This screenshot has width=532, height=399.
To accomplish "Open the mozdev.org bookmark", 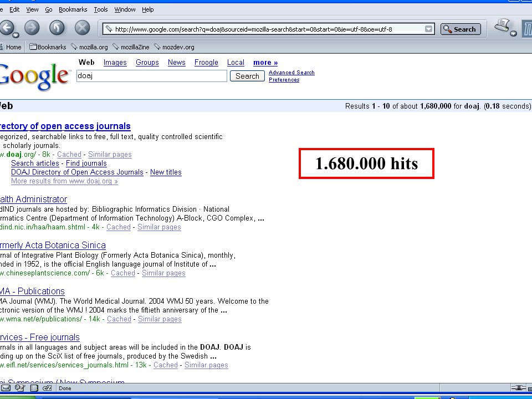I will coord(175,47).
